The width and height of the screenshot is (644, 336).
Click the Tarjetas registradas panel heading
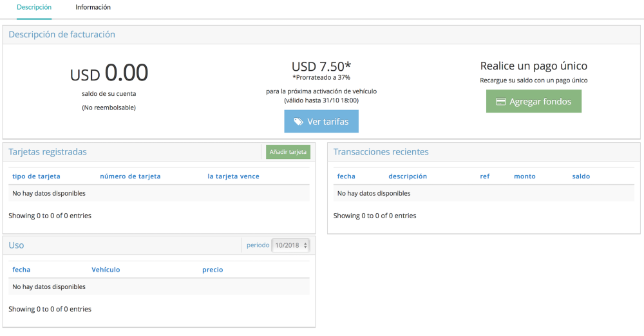[48, 152]
